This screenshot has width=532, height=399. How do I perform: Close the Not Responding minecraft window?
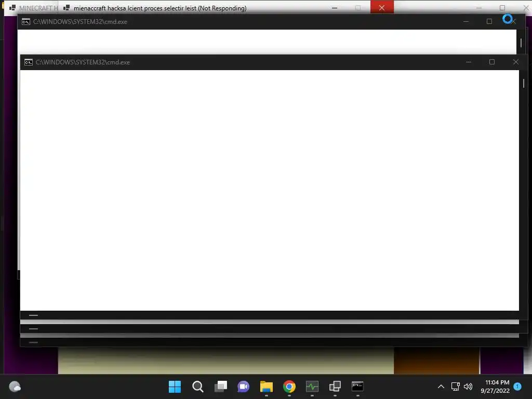[x=382, y=7]
